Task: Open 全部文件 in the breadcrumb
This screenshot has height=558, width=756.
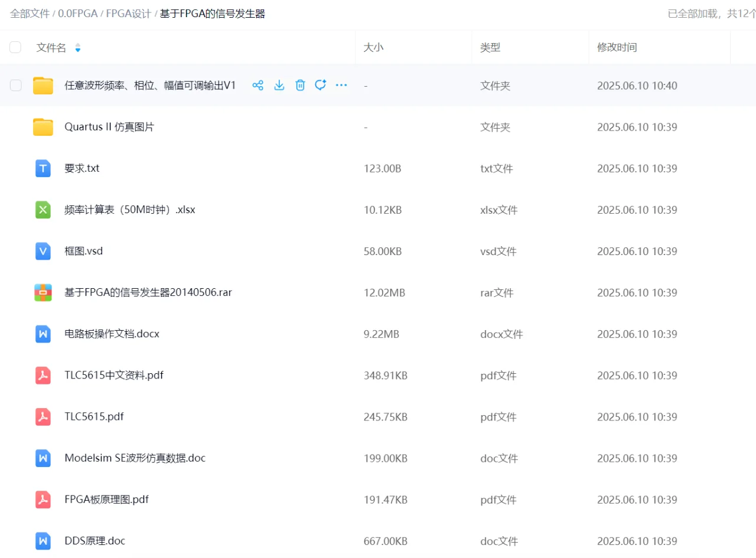Action: pyautogui.click(x=30, y=13)
